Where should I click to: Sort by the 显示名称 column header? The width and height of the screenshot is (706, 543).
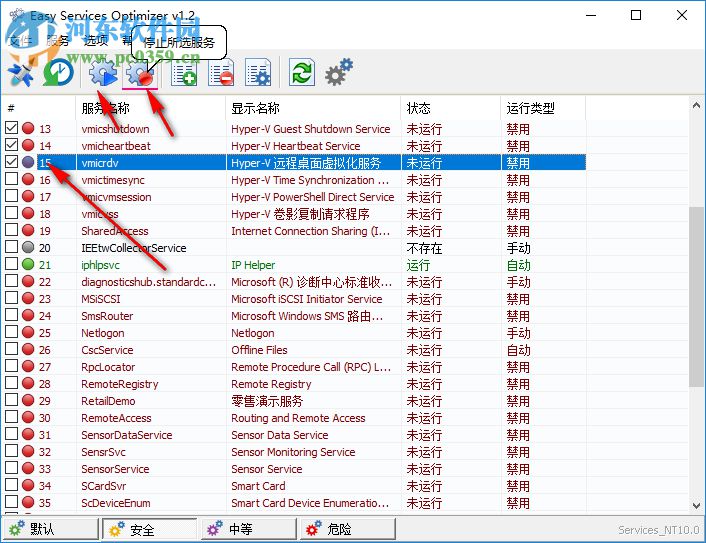tap(313, 108)
